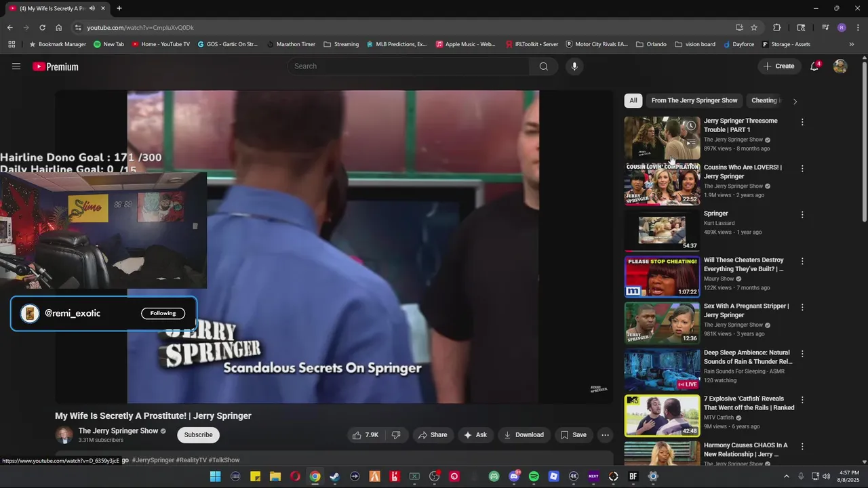This screenshot has width=868, height=488.
Task: Toggle Following on the remi_exotic overlay
Action: point(163,313)
